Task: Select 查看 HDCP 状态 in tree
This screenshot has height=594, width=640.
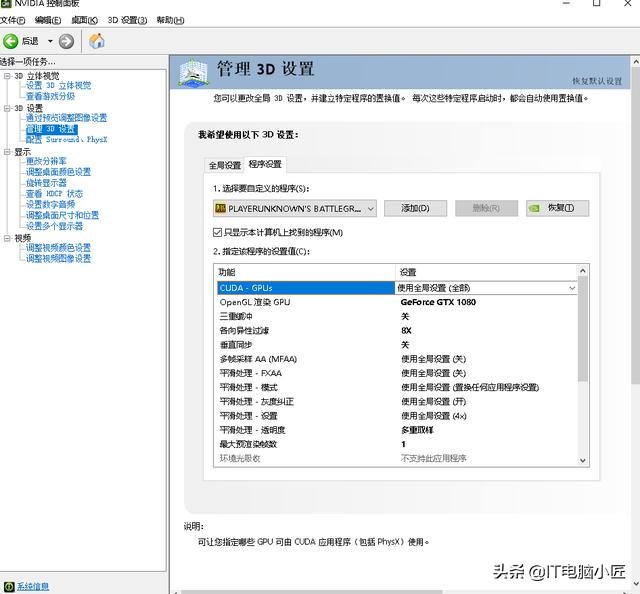Action: point(54,194)
